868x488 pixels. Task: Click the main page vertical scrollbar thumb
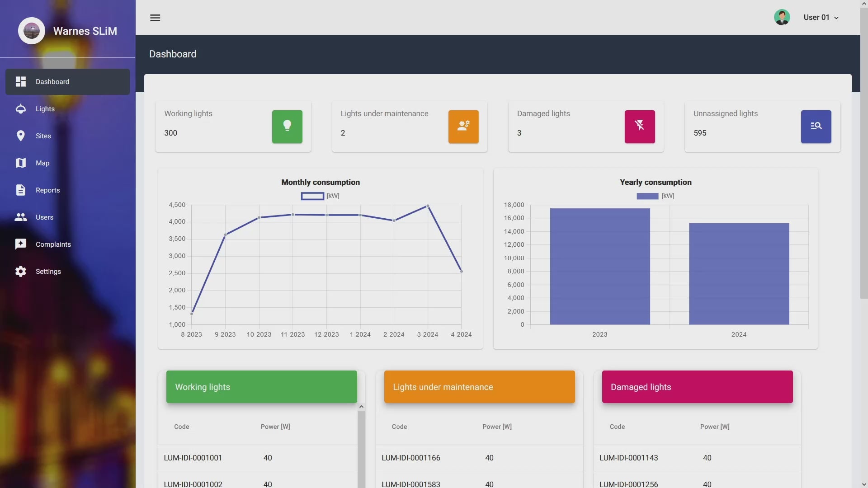[864, 153]
